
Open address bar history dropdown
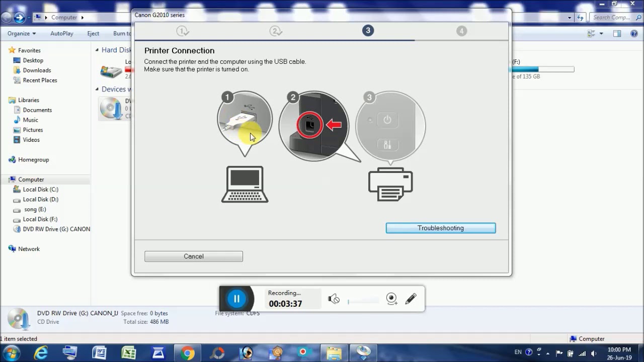pos(570,18)
